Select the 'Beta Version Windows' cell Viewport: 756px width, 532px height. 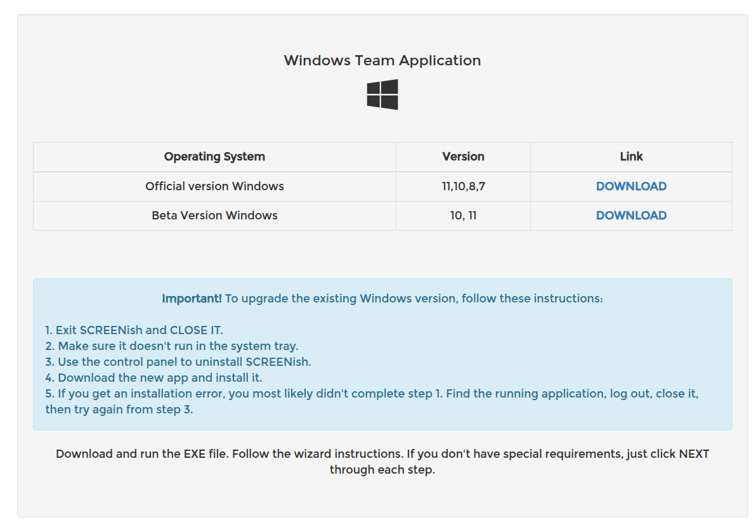[214, 216]
